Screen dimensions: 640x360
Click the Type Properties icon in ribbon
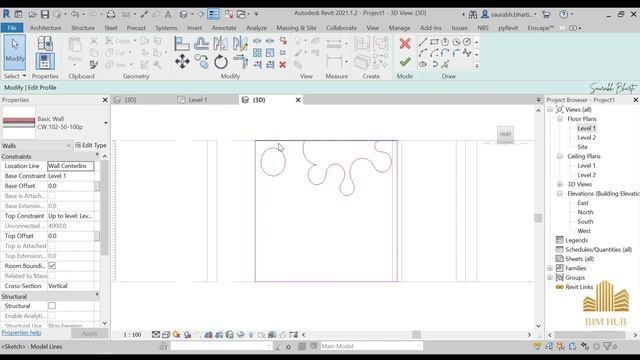pyautogui.click(x=45, y=43)
